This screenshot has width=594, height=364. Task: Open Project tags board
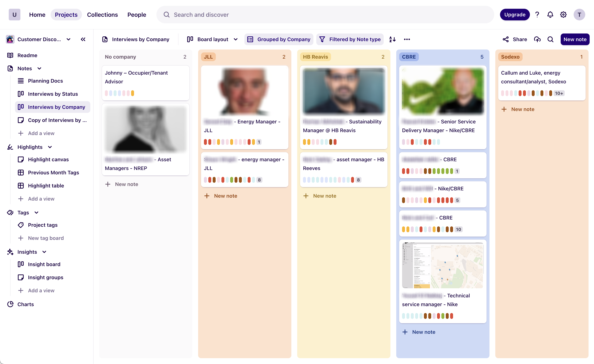click(43, 225)
